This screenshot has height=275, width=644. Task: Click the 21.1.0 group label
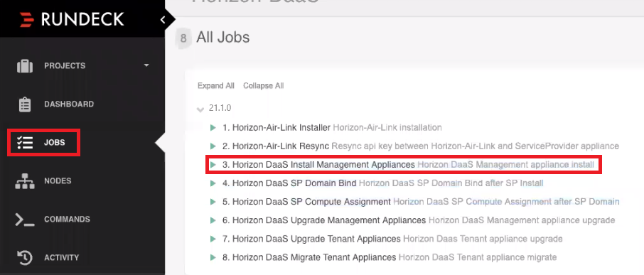220,108
